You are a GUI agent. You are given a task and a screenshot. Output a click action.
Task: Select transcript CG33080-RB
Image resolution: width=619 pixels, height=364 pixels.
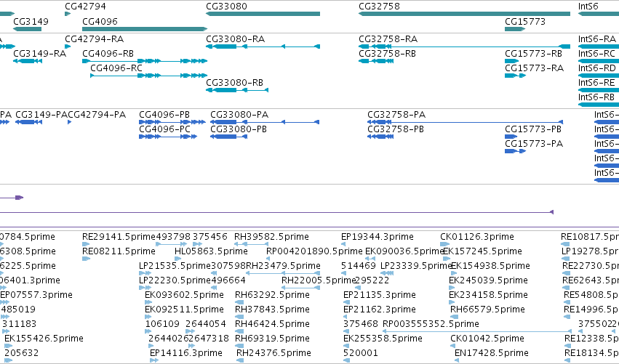(237, 90)
